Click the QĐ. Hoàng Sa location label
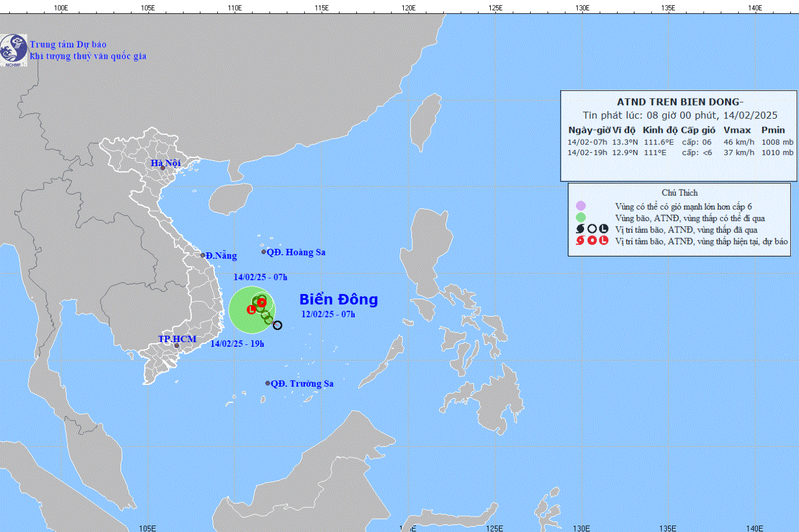Image resolution: width=799 pixels, height=532 pixels. coord(295,252)
